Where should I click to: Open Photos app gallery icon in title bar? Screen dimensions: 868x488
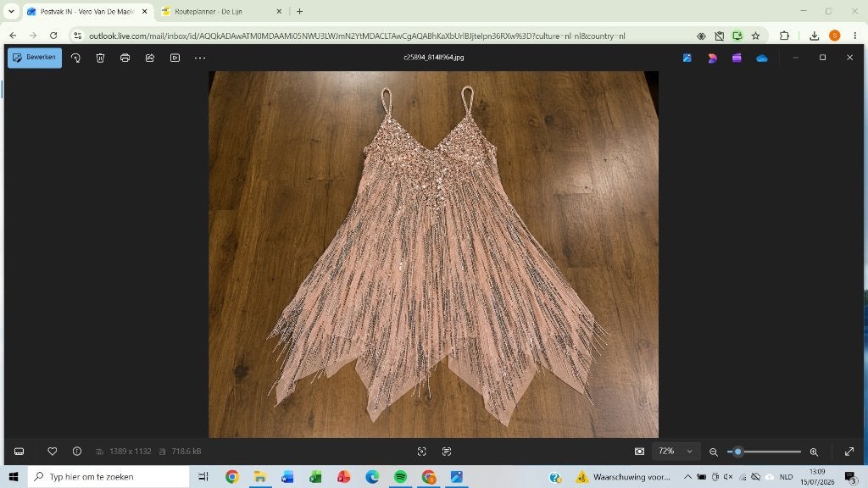pyautogui.click(x=687, y=58)
